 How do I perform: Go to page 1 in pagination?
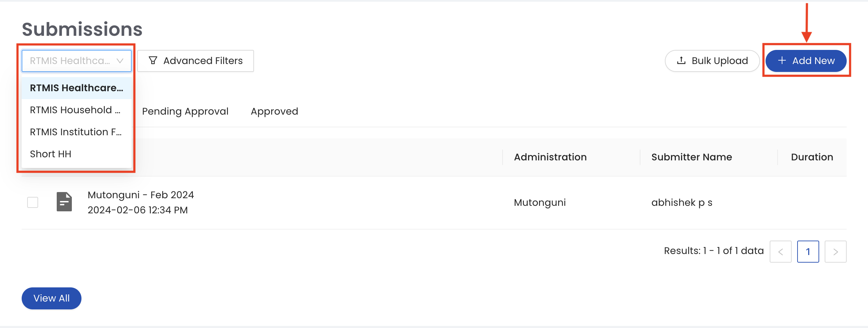[x=808, y=252]
